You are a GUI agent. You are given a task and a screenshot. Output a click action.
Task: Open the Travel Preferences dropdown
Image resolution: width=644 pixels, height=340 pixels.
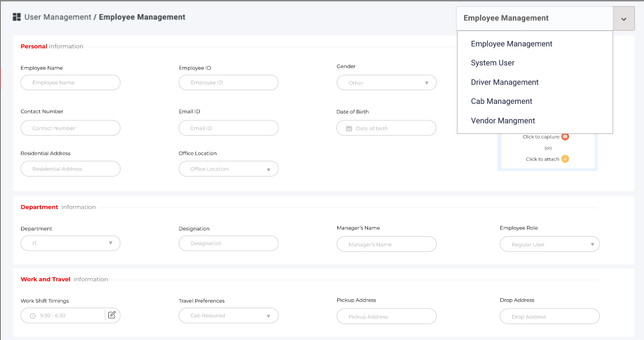[228, 316]
